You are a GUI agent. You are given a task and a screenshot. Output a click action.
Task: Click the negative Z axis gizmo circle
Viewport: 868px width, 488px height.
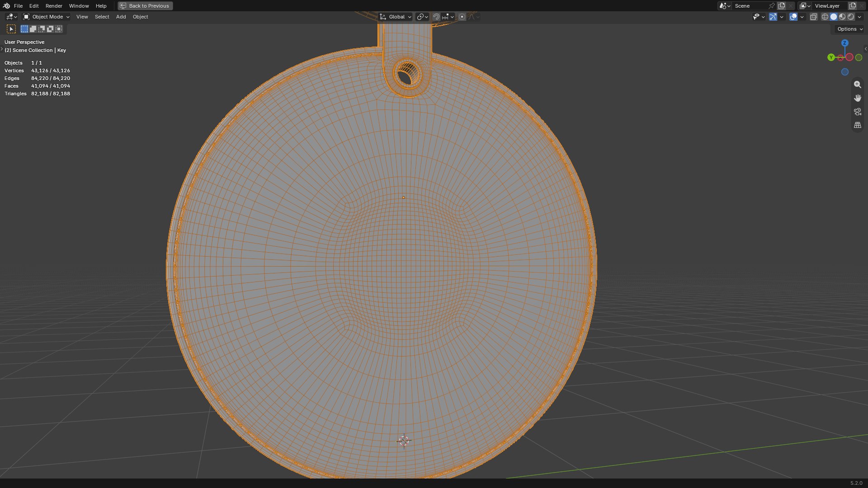point(844,72)
